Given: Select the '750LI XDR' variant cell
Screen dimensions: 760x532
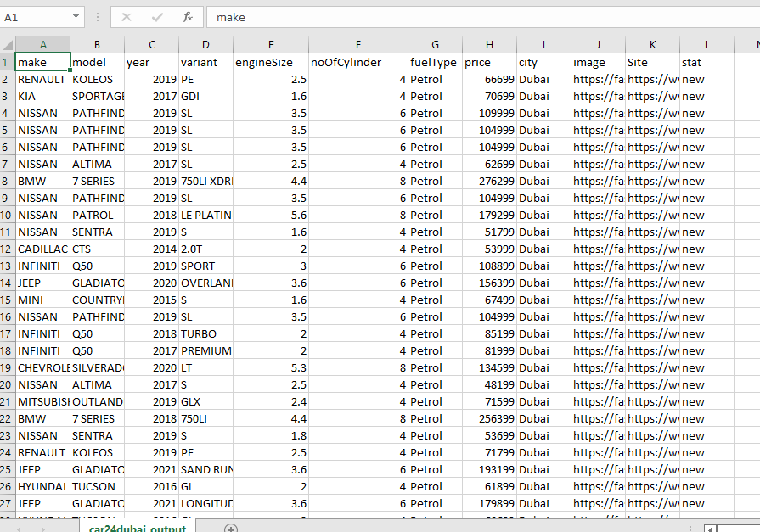Looking at the screenshot, I should pyautogui.click(x=206, y=182).
